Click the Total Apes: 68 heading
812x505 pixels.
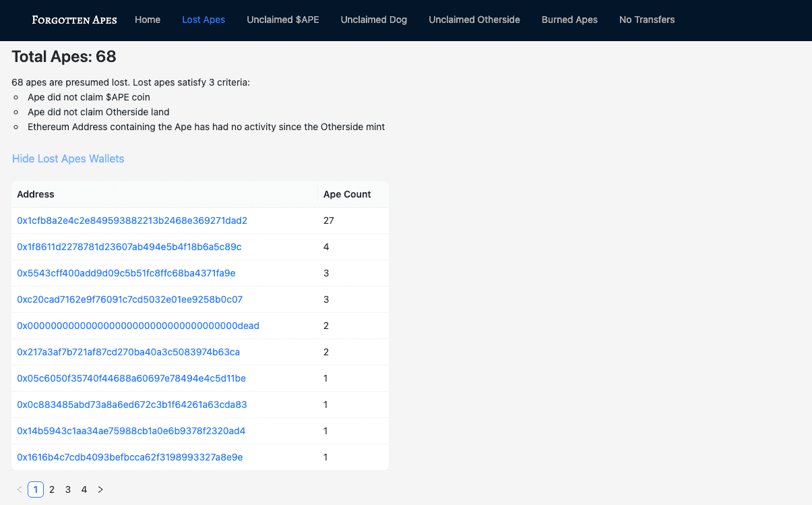[x=64, y=57]
